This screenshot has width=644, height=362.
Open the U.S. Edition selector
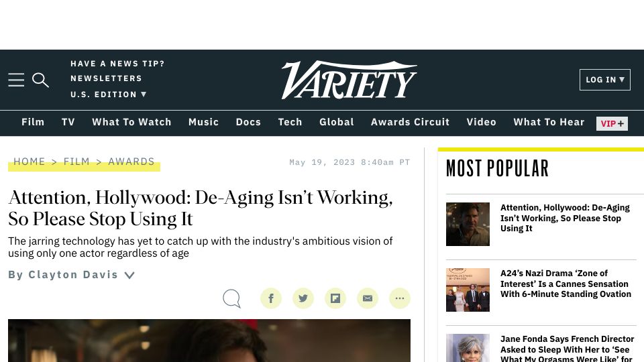109,95
